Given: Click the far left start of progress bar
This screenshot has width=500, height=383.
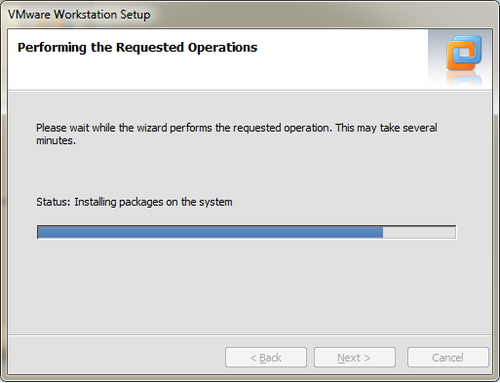Looking at the screenshot, I should pos(39,232).
